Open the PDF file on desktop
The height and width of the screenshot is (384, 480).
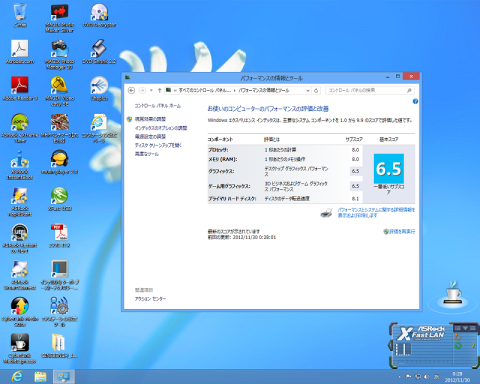tap(59, 235)
